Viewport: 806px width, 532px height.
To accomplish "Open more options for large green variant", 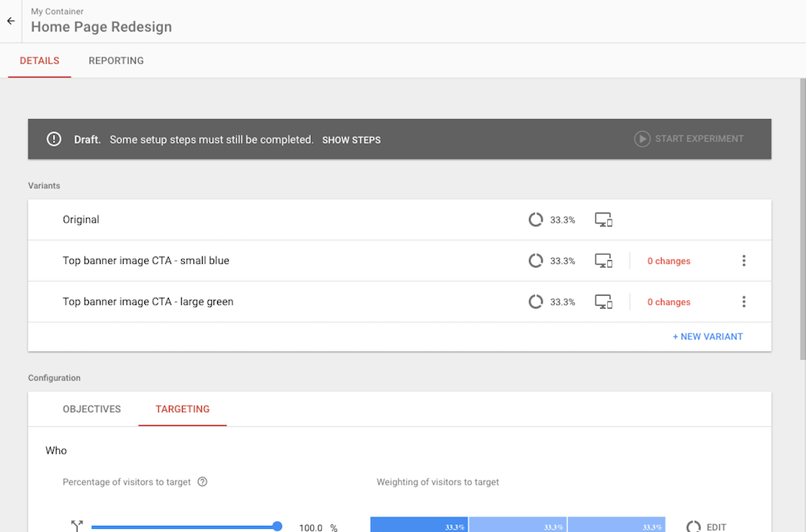I will (744, 302).
